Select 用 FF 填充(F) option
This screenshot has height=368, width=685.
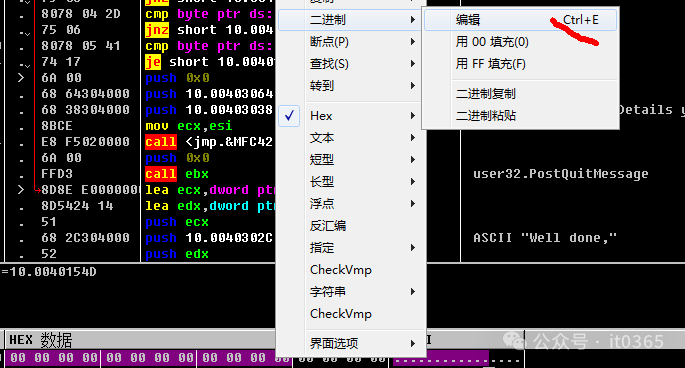[520, 64]
